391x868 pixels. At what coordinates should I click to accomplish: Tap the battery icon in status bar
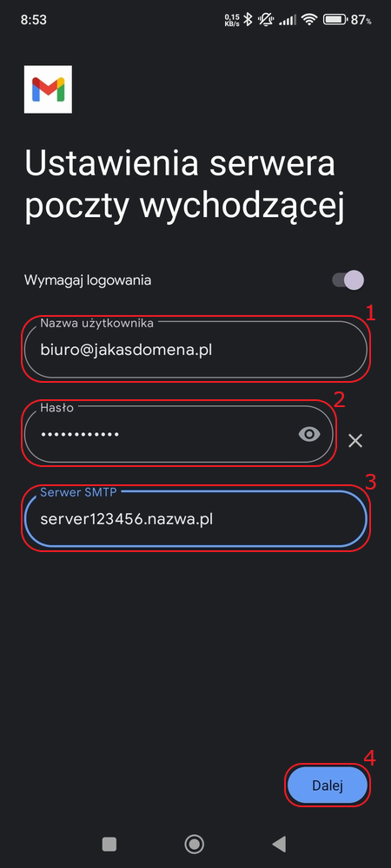(335, 20)
